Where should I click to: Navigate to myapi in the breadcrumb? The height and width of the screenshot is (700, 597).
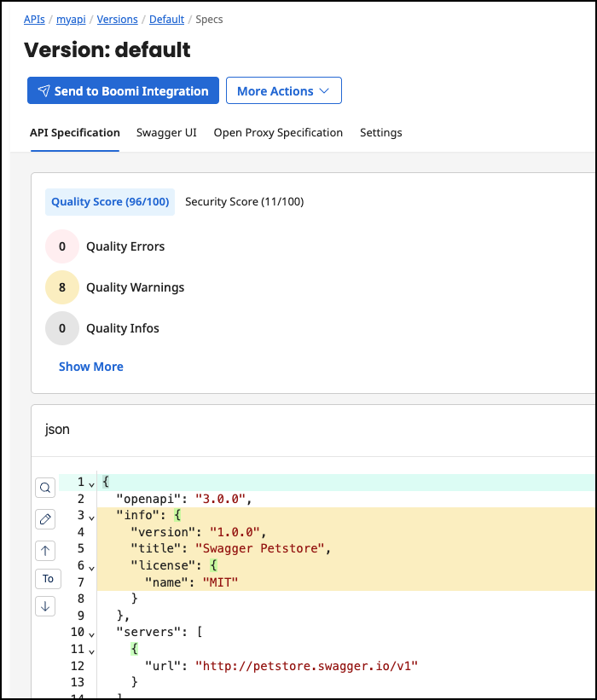pos(71,19)
